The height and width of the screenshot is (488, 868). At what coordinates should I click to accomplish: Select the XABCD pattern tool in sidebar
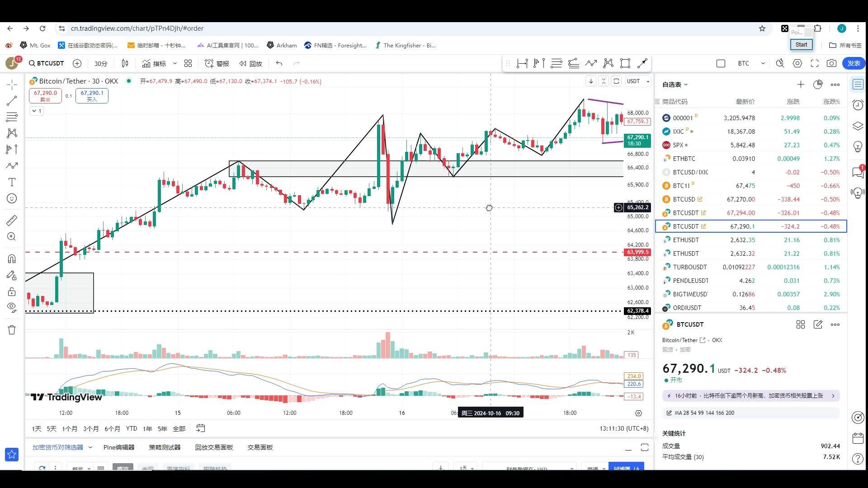(x=12, y=133)
